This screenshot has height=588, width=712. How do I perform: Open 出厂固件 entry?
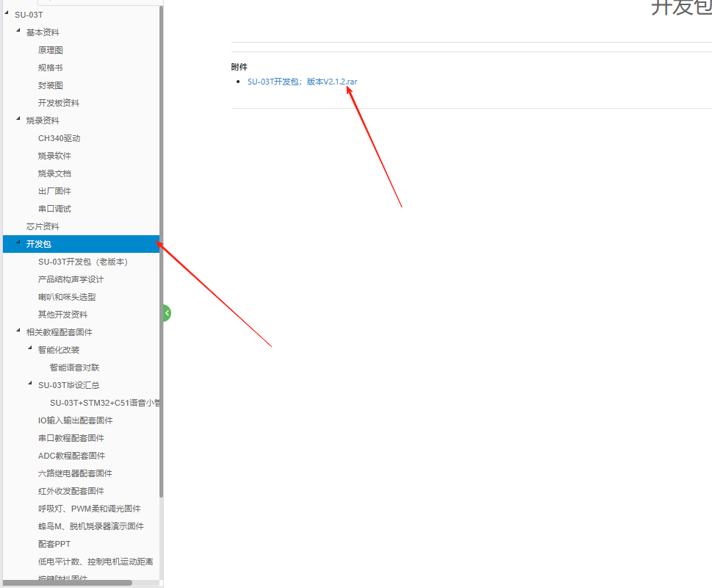click(x=54, y=191)
